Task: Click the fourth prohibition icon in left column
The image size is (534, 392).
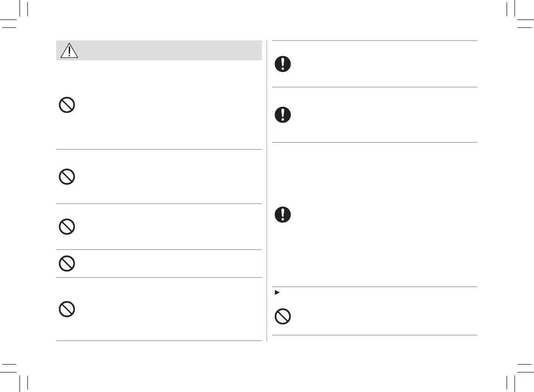Action: (67, 264)
